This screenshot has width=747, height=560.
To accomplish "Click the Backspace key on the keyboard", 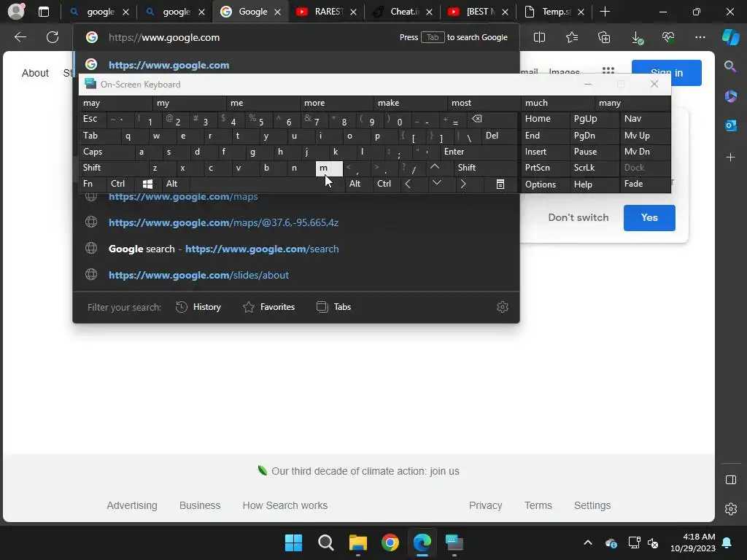I will coord(476,119).
